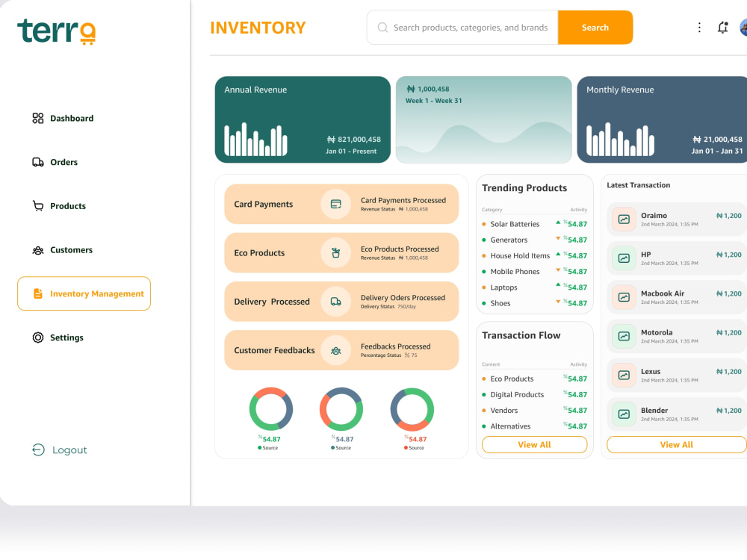Click the Dashboard grid icon
Image resolution: width=747 pixels, height=560 pixels.
coord(37,118)
